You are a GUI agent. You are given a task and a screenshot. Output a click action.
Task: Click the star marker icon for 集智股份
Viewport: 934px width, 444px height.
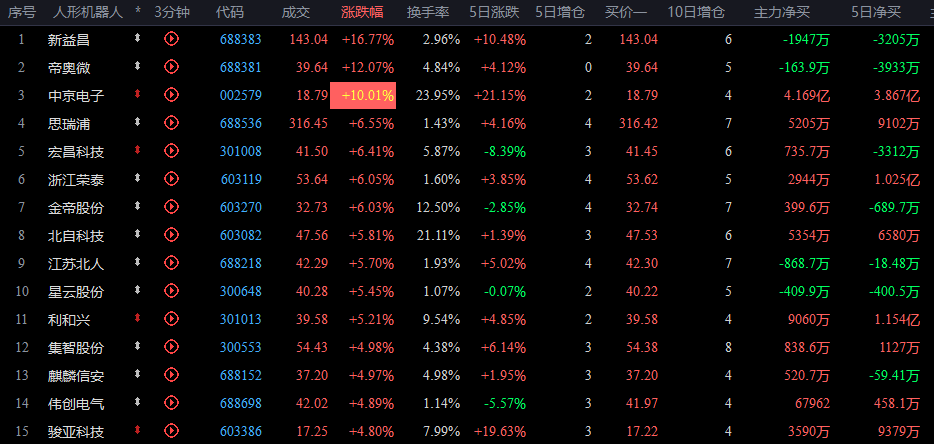pyautogui.click(x=138, y=346)
